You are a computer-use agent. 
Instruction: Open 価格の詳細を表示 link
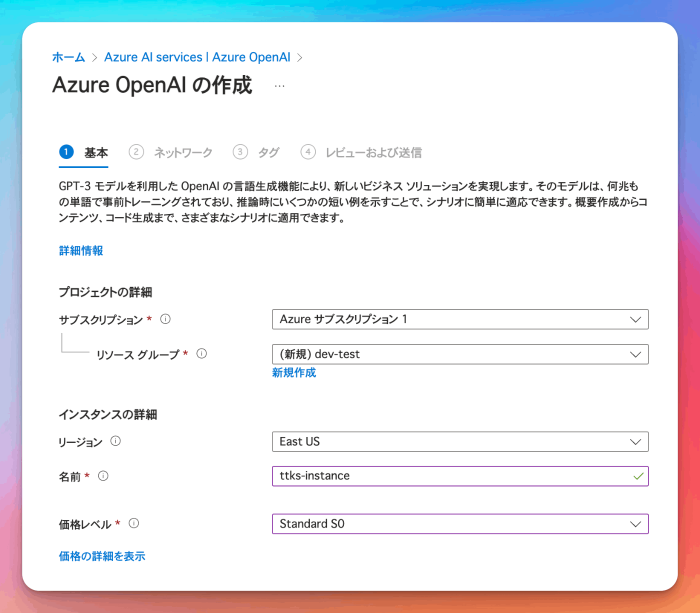point(102,556)
